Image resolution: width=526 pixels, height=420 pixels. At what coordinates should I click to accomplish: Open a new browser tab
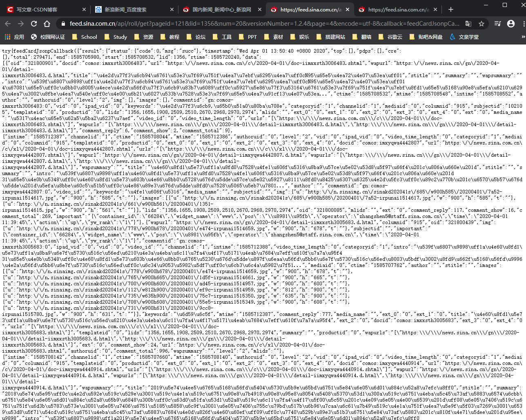(451, 9)
